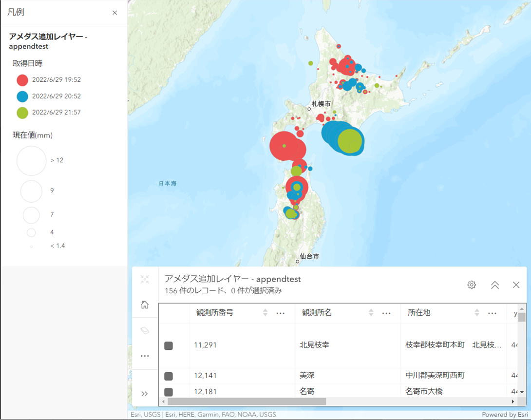This screenshot has width=531, height=420.
Task: Click the sort arrows on 観測所番号 column
Action: [265, 313]
